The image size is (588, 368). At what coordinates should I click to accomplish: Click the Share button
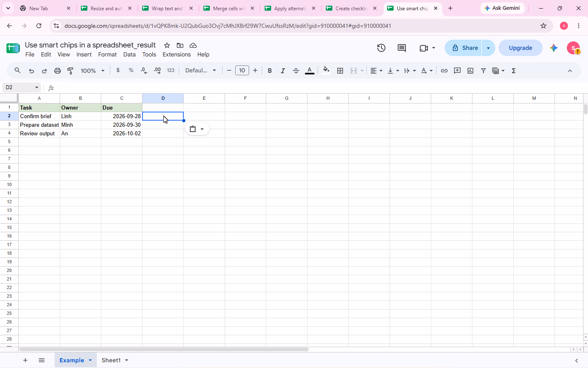point(464,48)
